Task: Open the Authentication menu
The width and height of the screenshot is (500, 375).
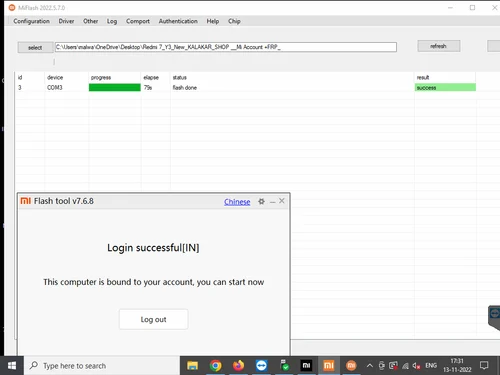Action: (178, 21)
